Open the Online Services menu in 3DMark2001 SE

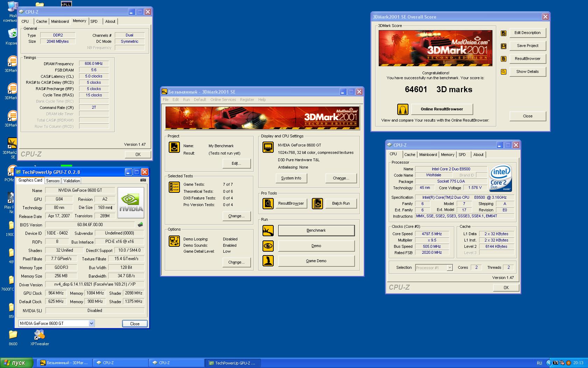click(x=223, y=100)
